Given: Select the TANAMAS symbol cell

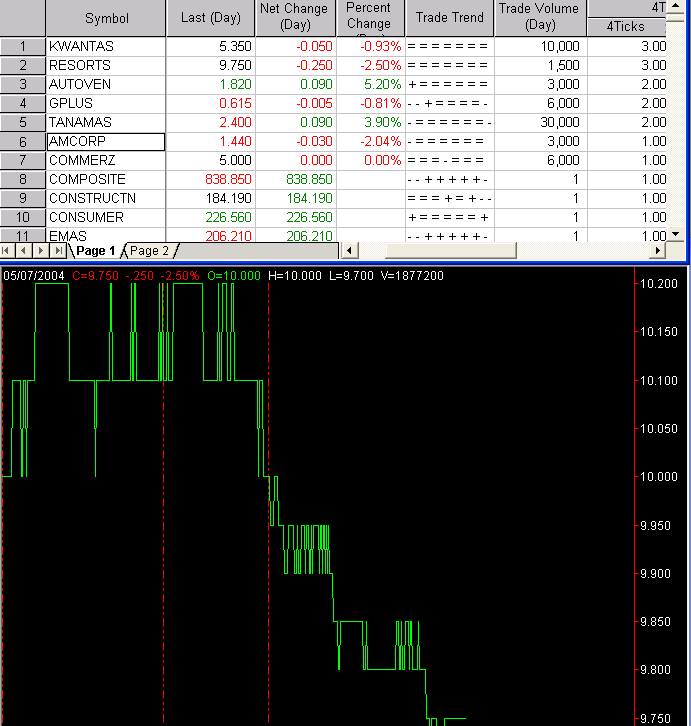Looking at the screenshot, I should click(106, 122).
